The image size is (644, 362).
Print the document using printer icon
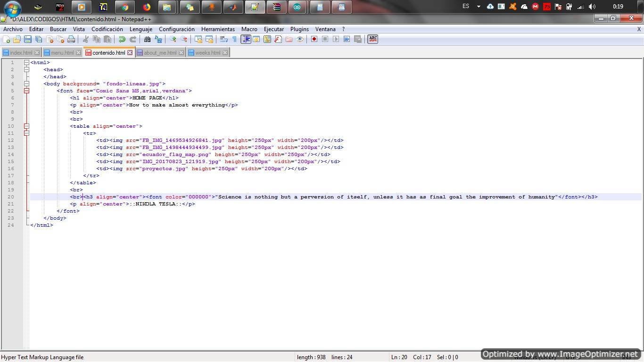(x=71, y=39)
